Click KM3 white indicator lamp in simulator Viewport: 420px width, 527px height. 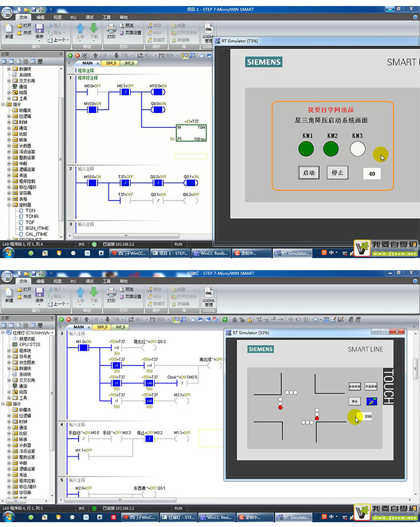click(358, 149)
